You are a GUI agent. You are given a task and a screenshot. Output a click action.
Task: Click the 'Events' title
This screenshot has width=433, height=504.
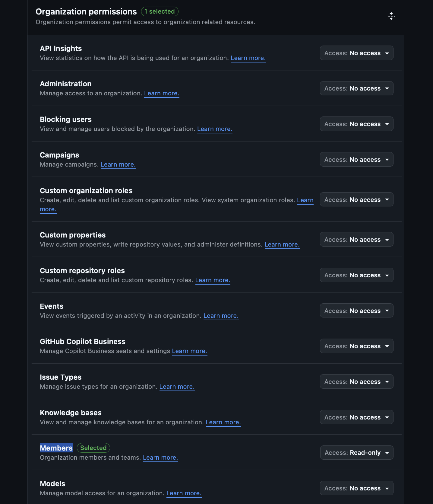[x=52, y=306]
